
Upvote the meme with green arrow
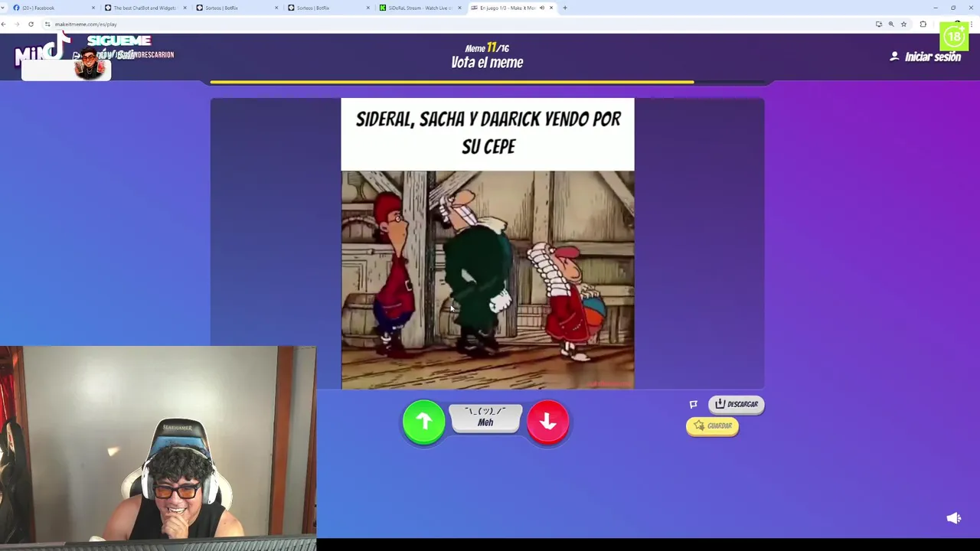(423, 421)
